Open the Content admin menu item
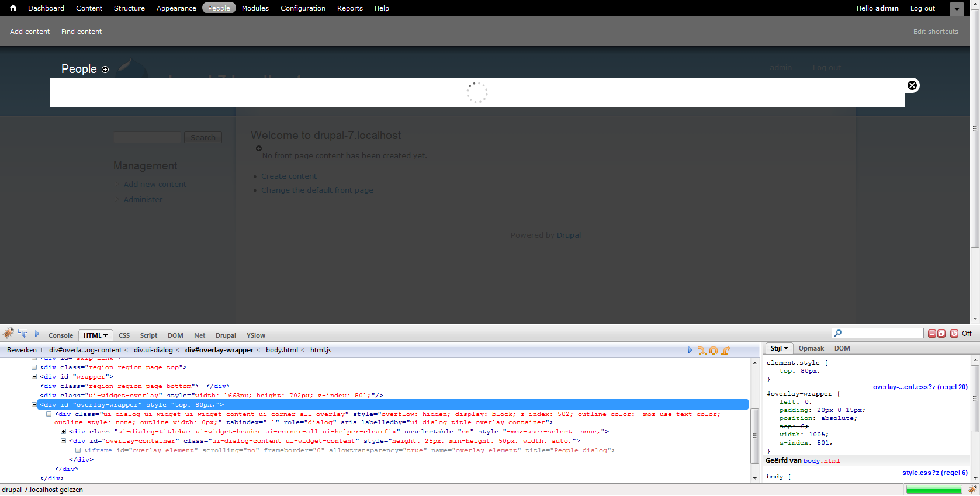This screenshot has height=496, width=980. [89, 8]
